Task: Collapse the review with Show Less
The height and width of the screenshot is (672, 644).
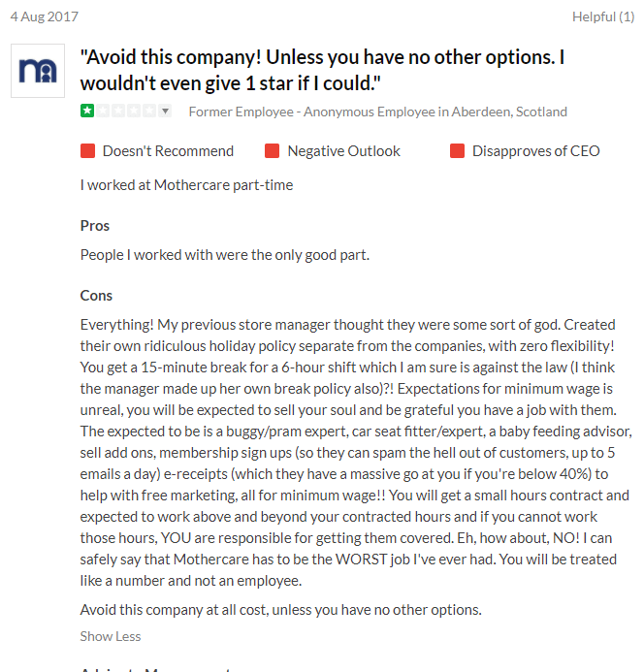Action: click(x=111, y=636)
